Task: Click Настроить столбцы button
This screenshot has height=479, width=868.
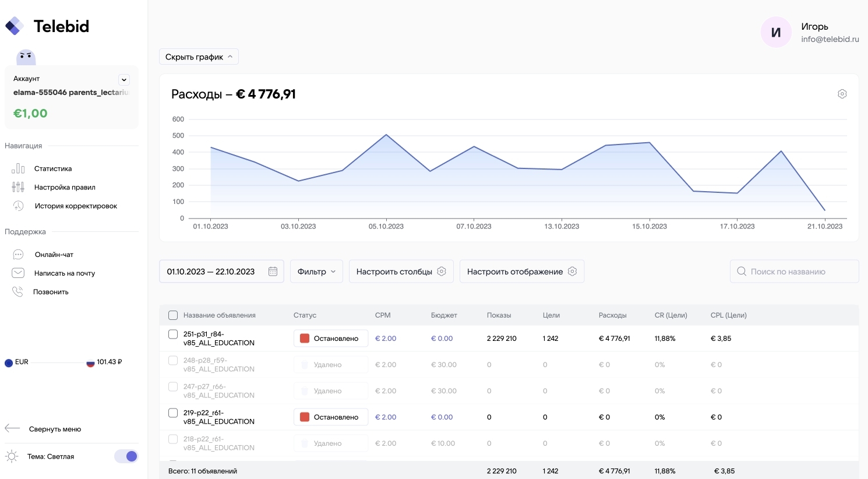Action: [401, 272]
